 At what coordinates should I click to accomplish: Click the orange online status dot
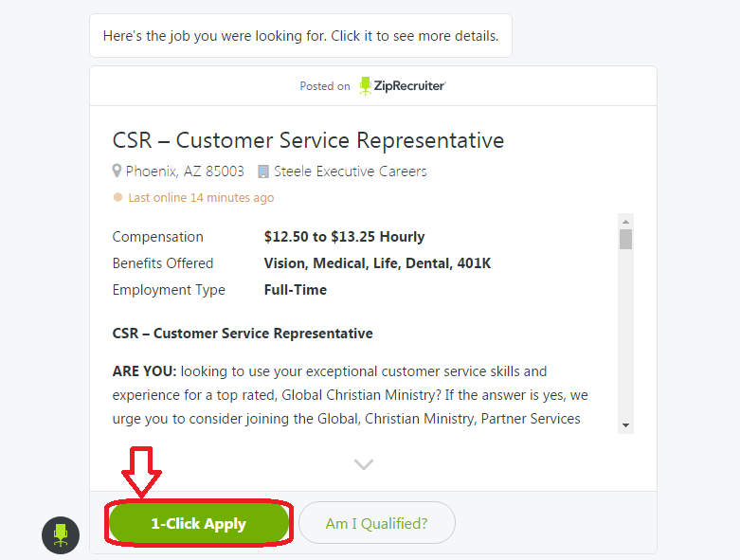point(118,198)
